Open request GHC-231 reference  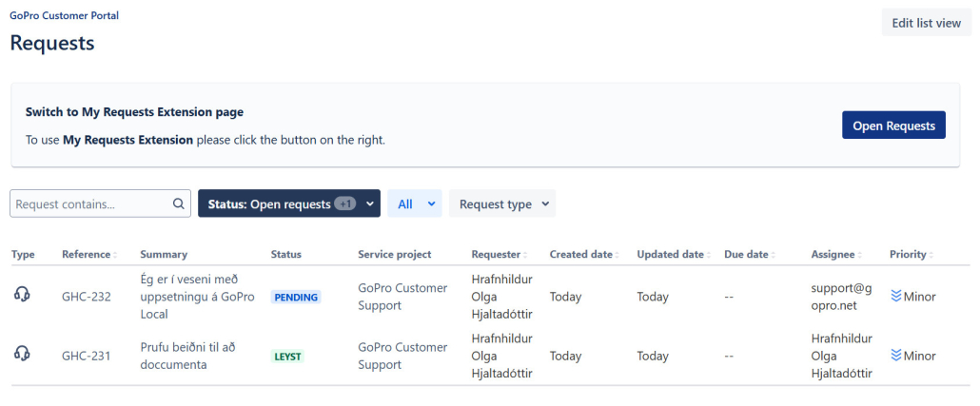[87, 356]
